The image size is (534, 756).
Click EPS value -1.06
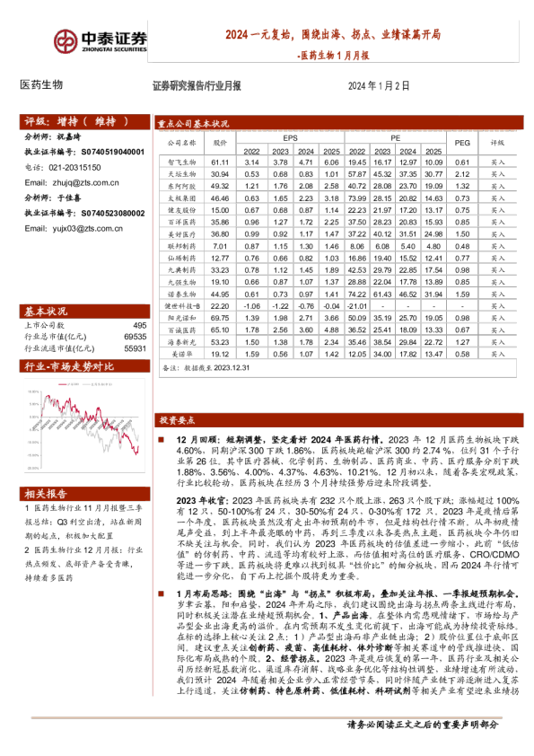pyautogui.click(x=252, y=306)
